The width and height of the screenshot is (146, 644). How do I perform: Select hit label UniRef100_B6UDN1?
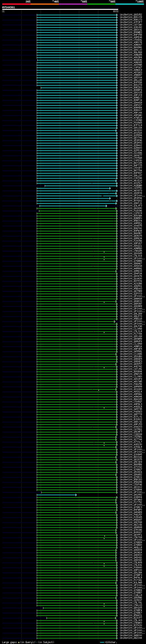tap(131, 48)
